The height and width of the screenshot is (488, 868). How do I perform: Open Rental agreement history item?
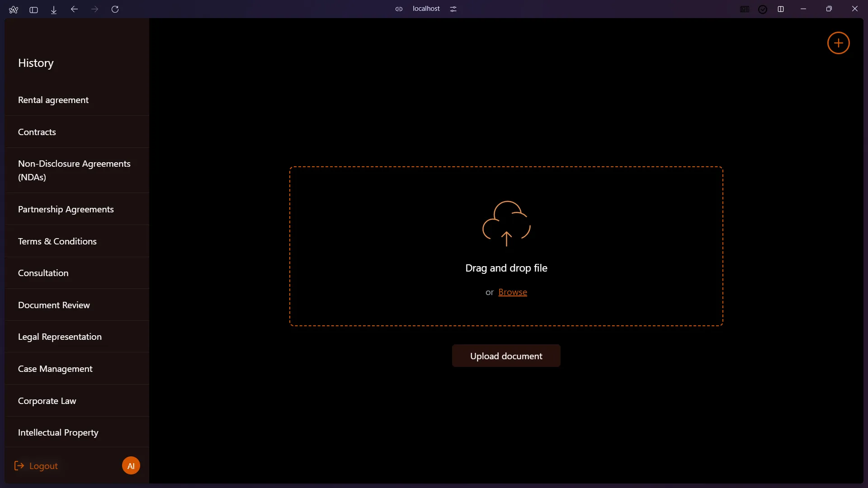[53, 100]
